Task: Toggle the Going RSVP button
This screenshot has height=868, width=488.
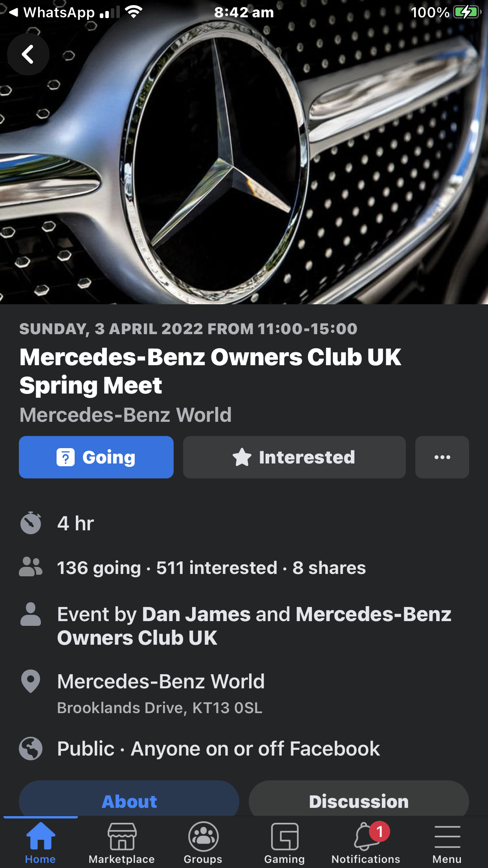Action: point(96,457)
